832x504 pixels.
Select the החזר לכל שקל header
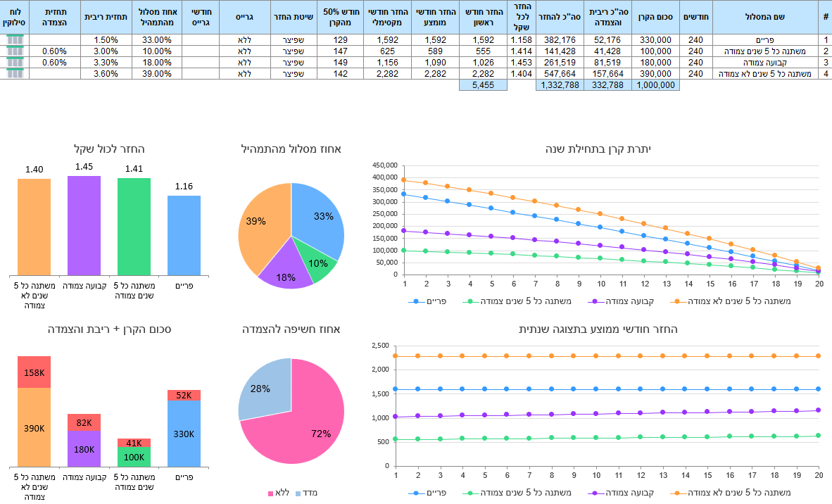point(522,17)
